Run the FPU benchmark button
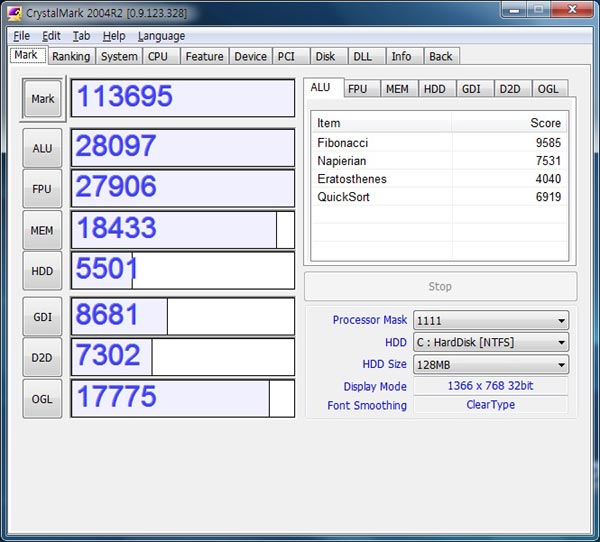Image resolution: width=600 pixels, height=542 pixels. click(42, 189)
